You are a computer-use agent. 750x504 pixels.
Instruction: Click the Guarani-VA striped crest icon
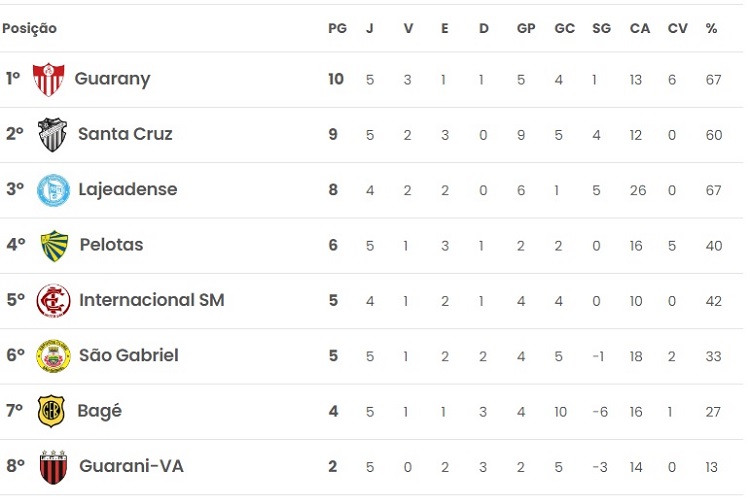coord(52,466)
